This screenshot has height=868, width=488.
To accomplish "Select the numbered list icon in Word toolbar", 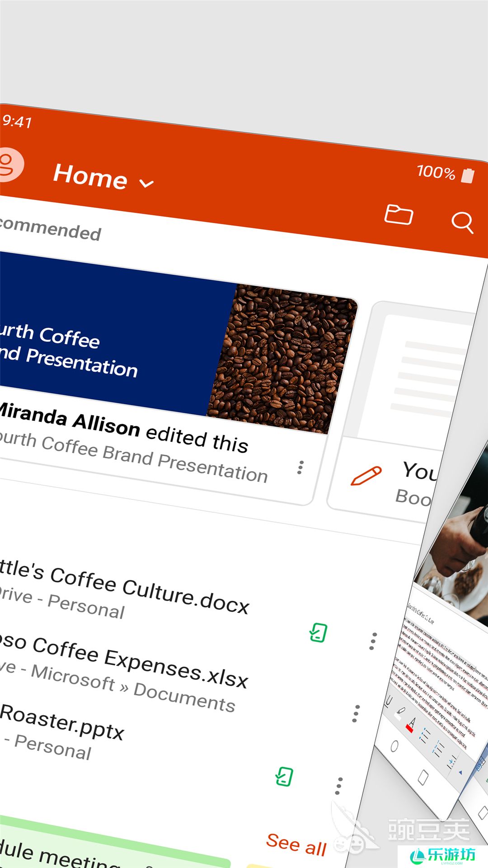I will point(438,749).
